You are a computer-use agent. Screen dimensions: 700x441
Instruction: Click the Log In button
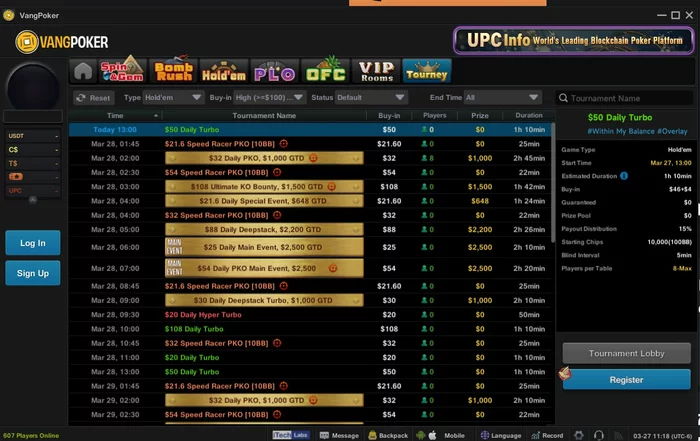coord(33,243)
